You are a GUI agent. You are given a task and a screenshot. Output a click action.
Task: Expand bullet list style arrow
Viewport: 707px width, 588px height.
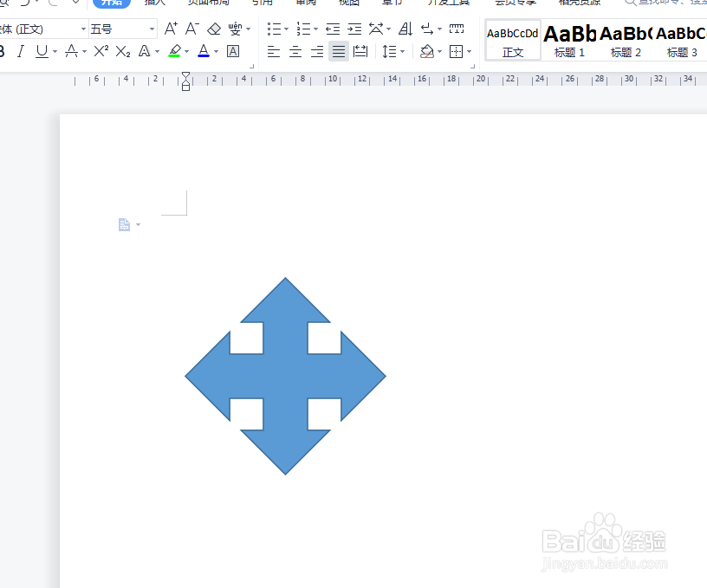pyautogui.click(x=286, y=29)
